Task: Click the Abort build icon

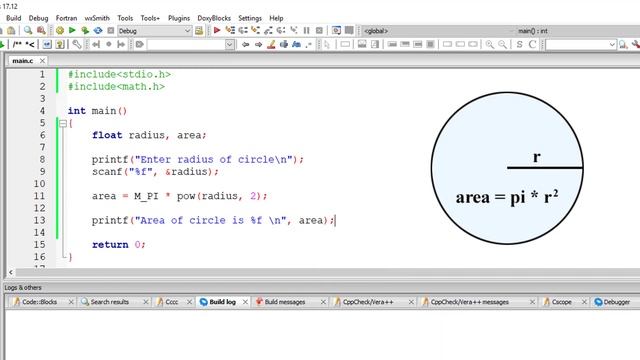Action: (x=111, y=31)
